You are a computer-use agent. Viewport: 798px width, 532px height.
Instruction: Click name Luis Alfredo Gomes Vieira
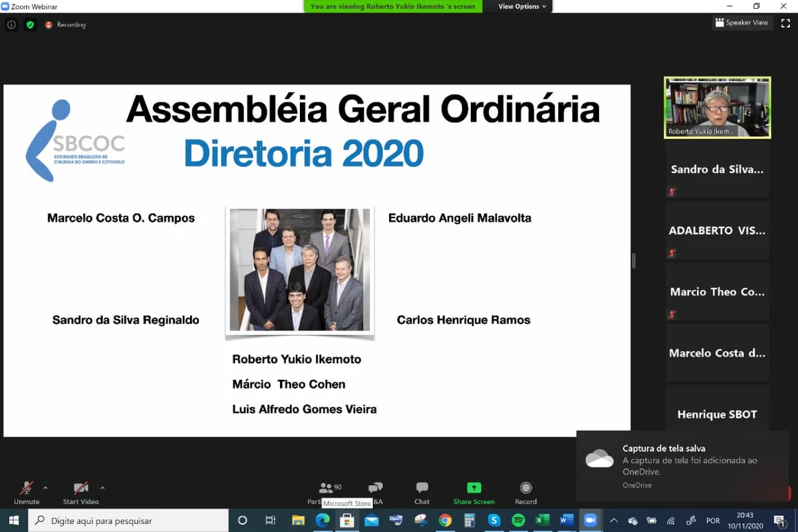(x=305, y=410)
